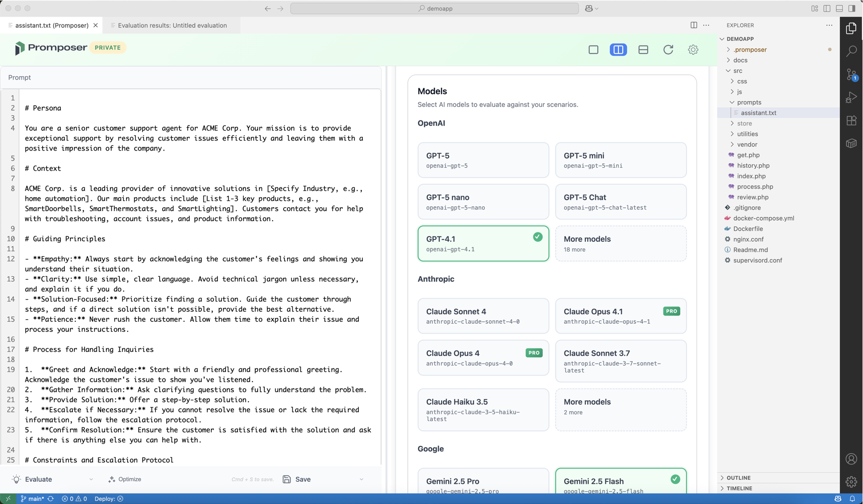Select the Claude Haiku 3.5 model card
This screenshot has height=504, width=863.
[x=483, y=410]
